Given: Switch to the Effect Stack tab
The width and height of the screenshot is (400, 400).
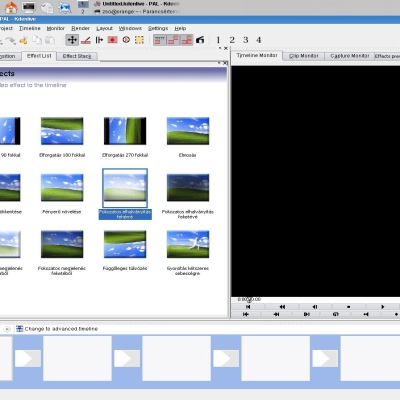Looking at the screenshot, I should 77,56.
